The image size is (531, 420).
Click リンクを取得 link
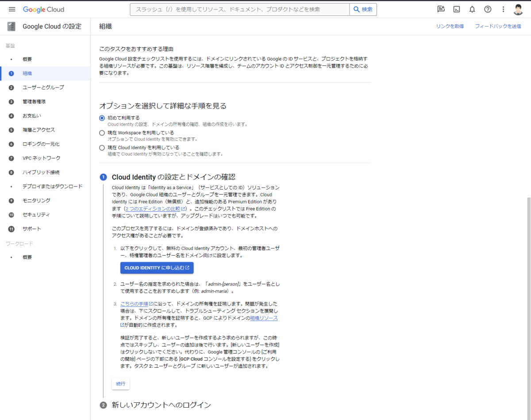pyautogui.click(x=450, y=27)
